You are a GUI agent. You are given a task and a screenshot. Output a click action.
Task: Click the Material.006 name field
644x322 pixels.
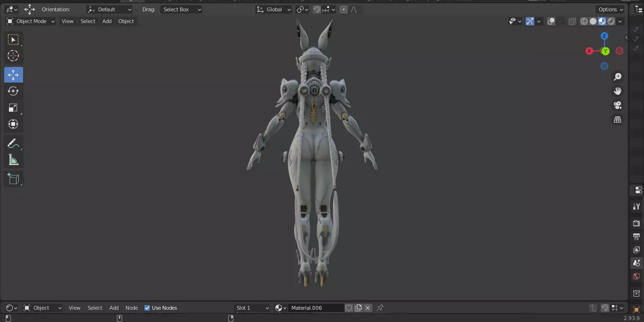[x=316, y=308]
